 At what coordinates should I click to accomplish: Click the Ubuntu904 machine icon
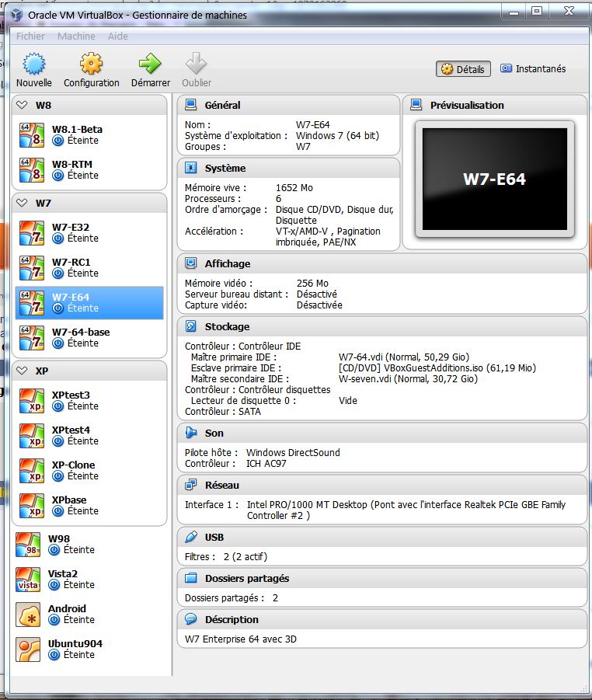tap(28, 649)
